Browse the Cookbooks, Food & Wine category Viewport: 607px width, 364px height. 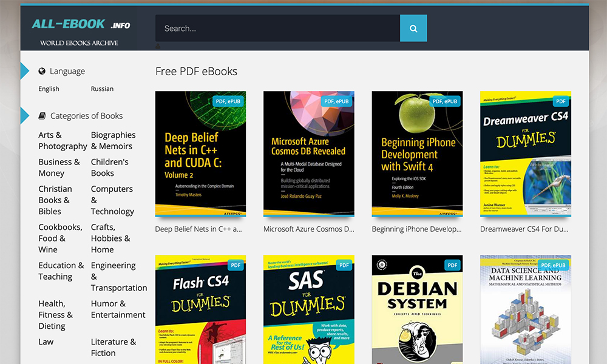tap(60, 238)
